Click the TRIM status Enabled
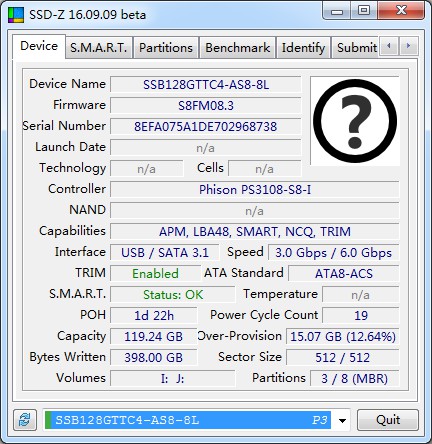 [155, 274]
